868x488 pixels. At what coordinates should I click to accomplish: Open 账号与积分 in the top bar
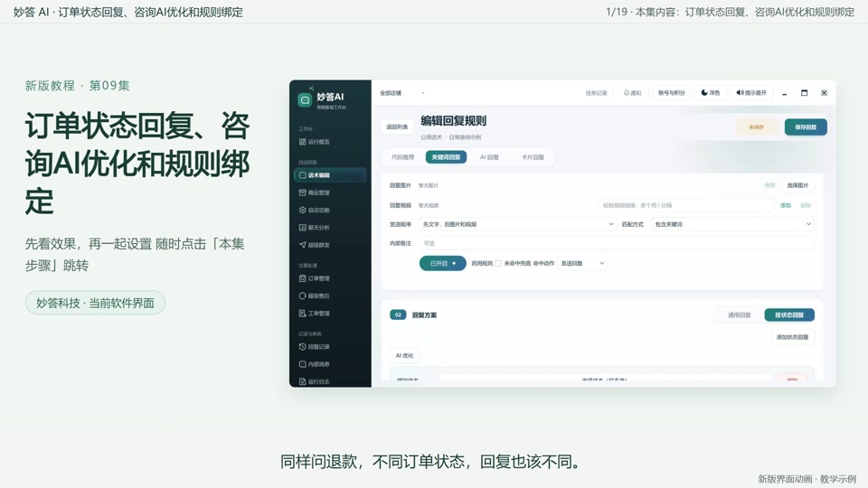672,92
